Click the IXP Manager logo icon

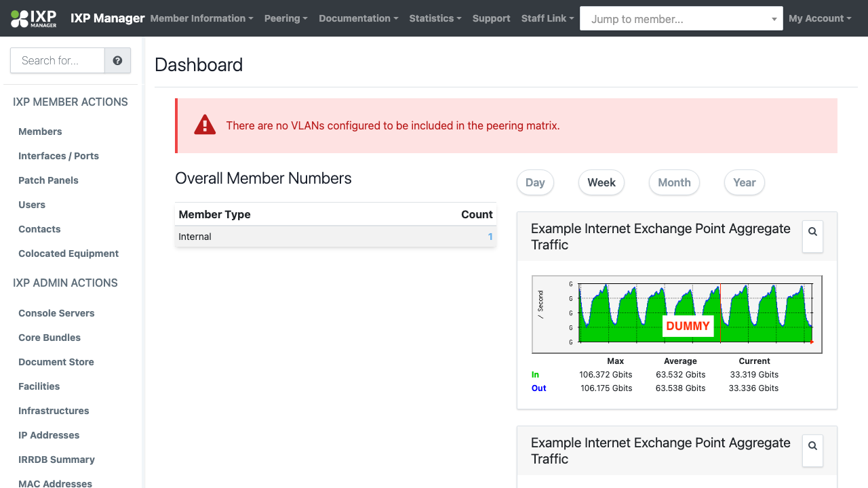pos(33,18)
